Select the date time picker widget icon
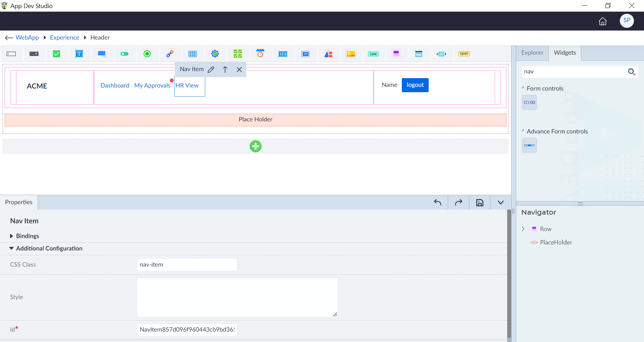 coord(260,54)
